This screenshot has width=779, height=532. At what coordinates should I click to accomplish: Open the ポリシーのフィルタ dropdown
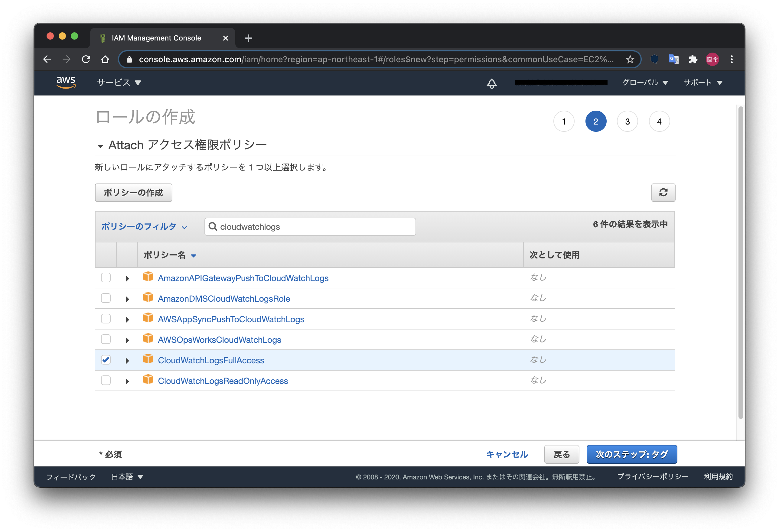pos(144,227)
